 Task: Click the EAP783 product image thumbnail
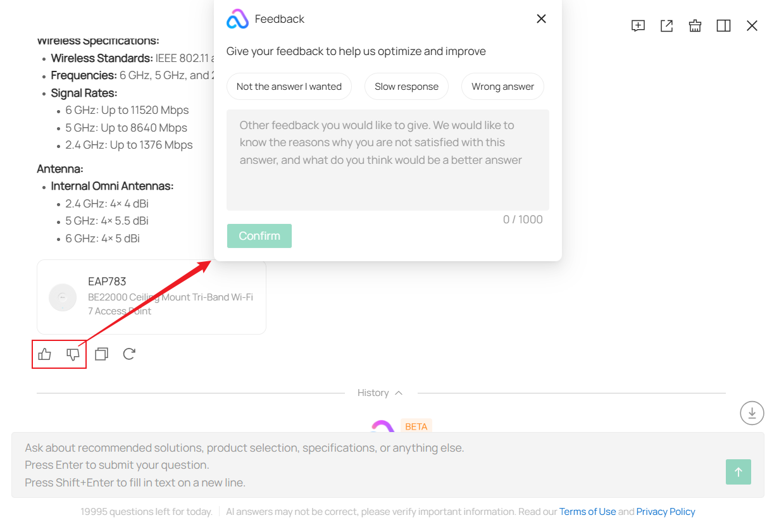click(x=63, y=297)
